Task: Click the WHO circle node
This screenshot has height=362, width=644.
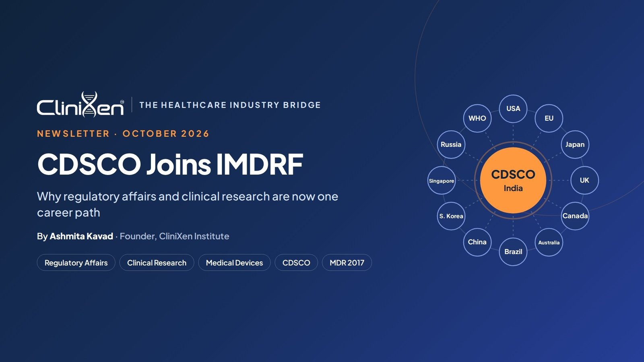Action: [x=477, y=118]
